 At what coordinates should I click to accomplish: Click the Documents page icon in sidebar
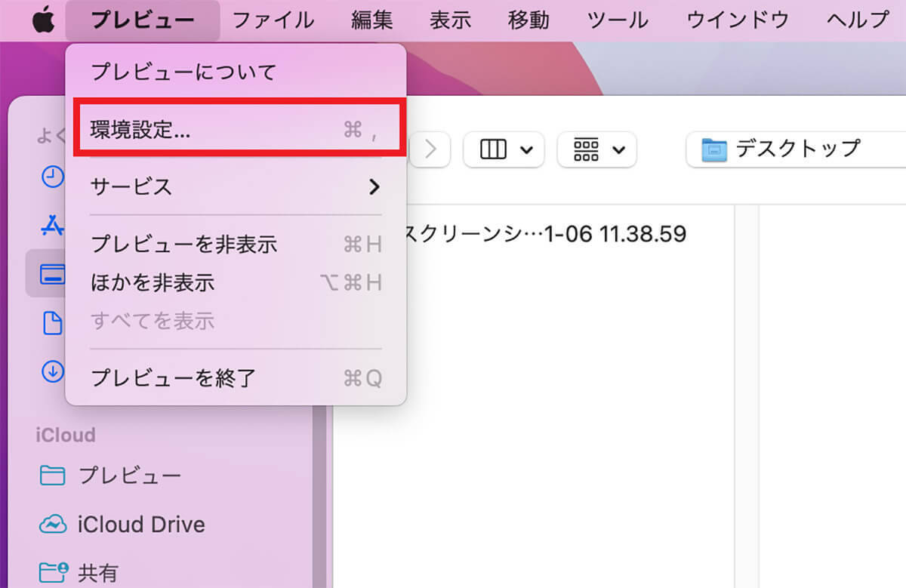click(51, 323)
